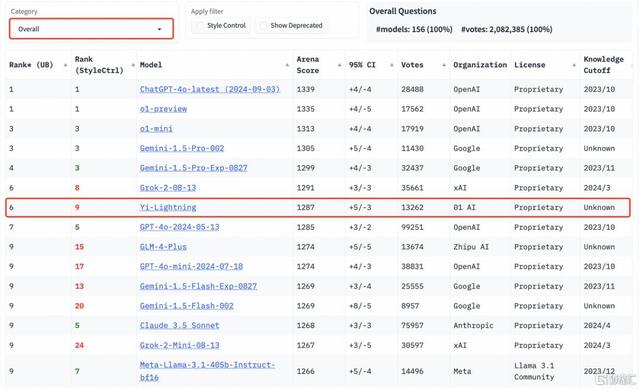The width and height of the screenshot is (640, 389).
Task: Open the Category dropdown set to Overall
Action: click(x=91, y=29)
